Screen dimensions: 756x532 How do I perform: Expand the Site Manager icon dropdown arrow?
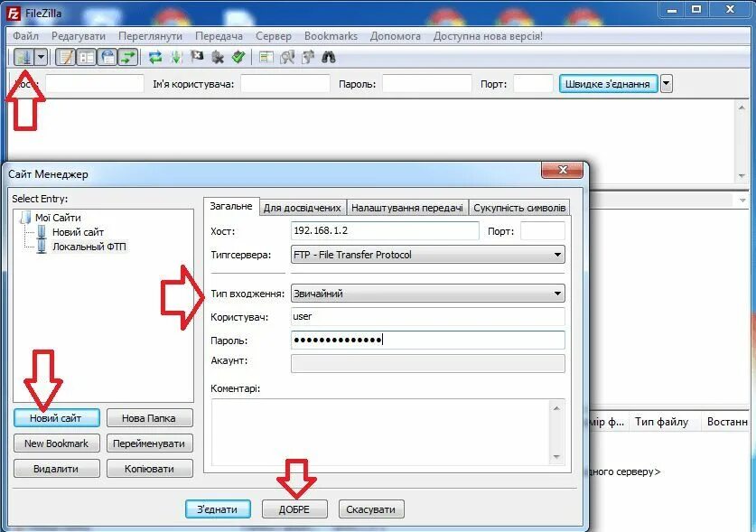(x=41, y=58)
